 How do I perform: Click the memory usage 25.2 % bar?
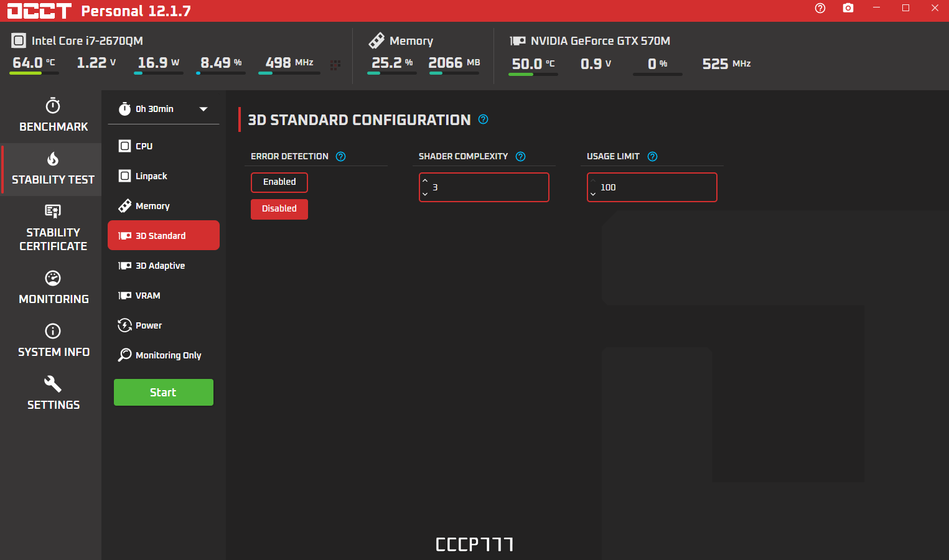pos(392,73)
